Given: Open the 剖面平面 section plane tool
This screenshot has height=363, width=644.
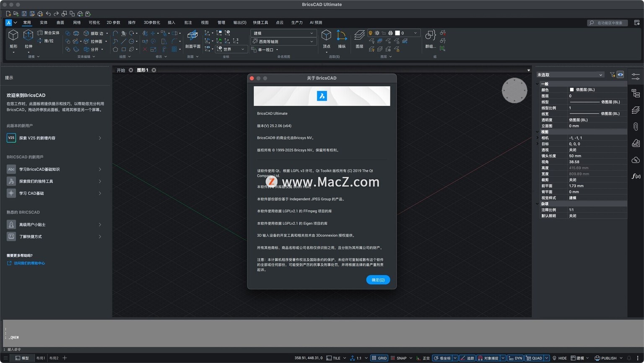Looking at the screenshot, I should pyautogui.click(x=192, y=39).
